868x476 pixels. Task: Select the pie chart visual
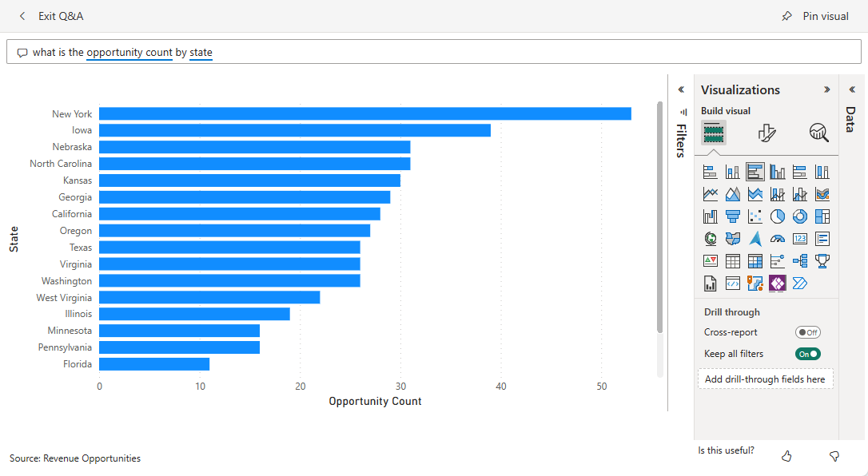(777, 216)
